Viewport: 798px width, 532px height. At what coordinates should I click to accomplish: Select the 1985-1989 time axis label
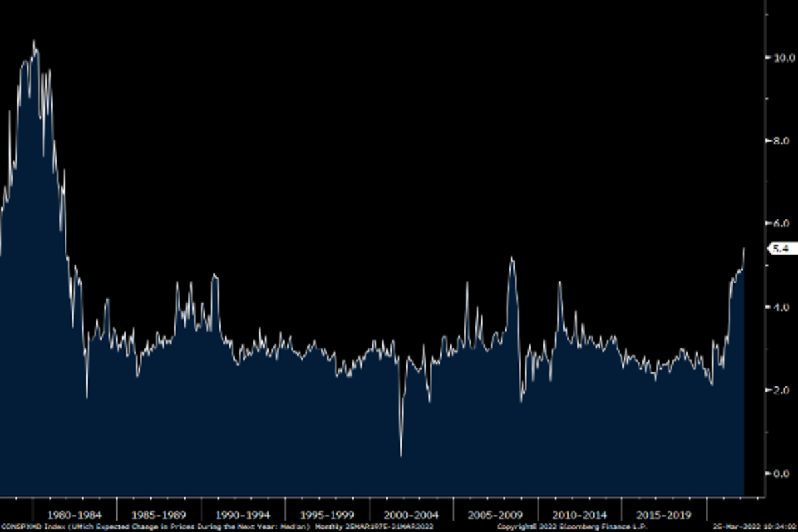159,515
